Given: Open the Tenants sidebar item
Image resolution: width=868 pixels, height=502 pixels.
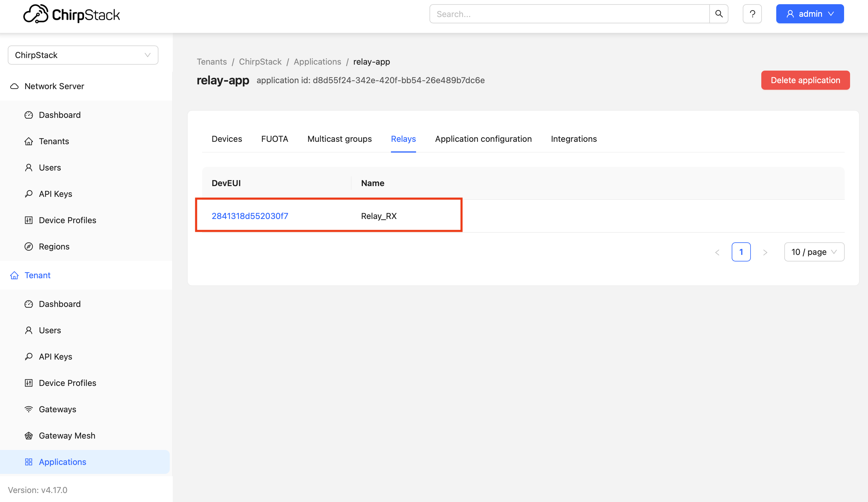Looking at the screenshot, I should [x=54, y=141].
